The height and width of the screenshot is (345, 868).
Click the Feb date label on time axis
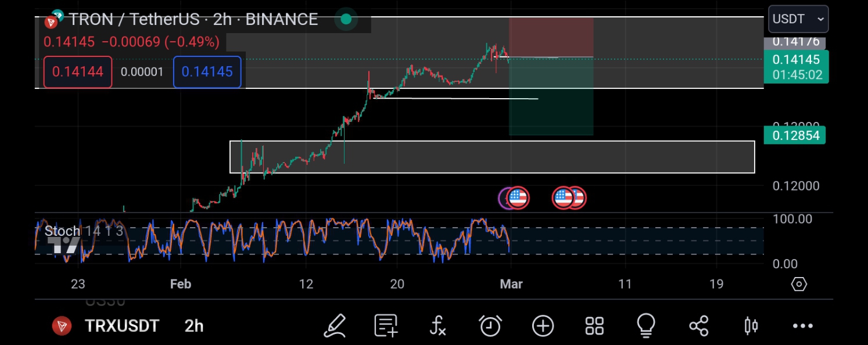pyautogui.click(x=181, y=284)
